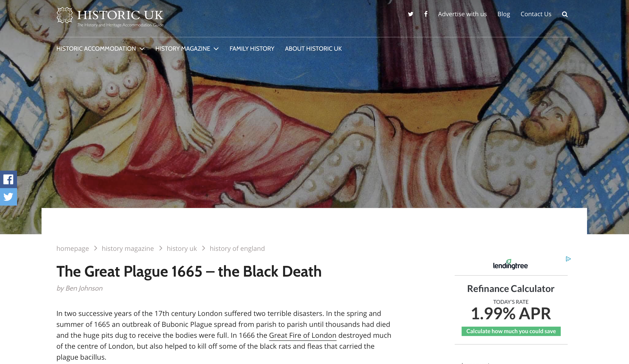Follow the Great Fire of London link
Viewport: 629px width, 364px height.
coord(302,335)
